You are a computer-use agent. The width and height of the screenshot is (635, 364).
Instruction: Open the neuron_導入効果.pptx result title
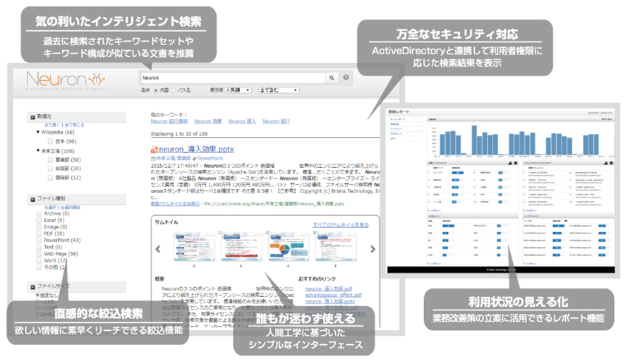tap(196, 150)
